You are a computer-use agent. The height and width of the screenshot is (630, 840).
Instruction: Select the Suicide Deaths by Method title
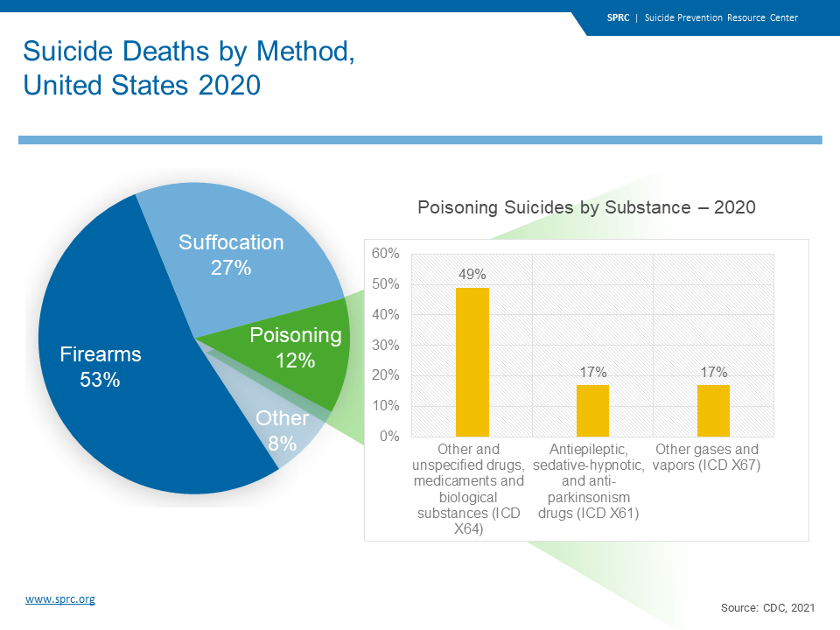click(x=189, y=68)
